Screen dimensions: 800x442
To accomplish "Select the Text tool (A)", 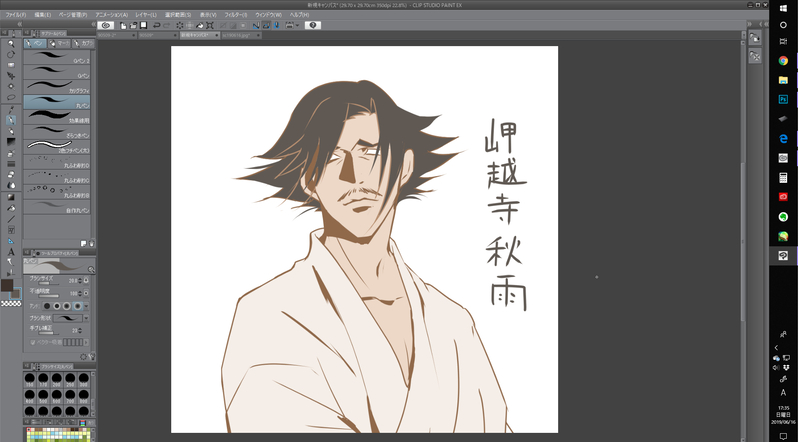I will (x=11, y=252).
